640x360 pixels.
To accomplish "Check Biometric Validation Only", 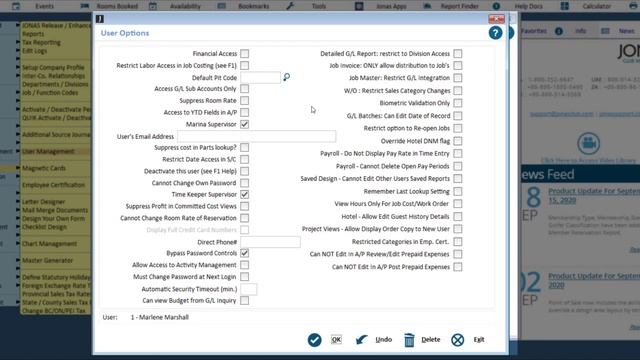I will 458,103.
